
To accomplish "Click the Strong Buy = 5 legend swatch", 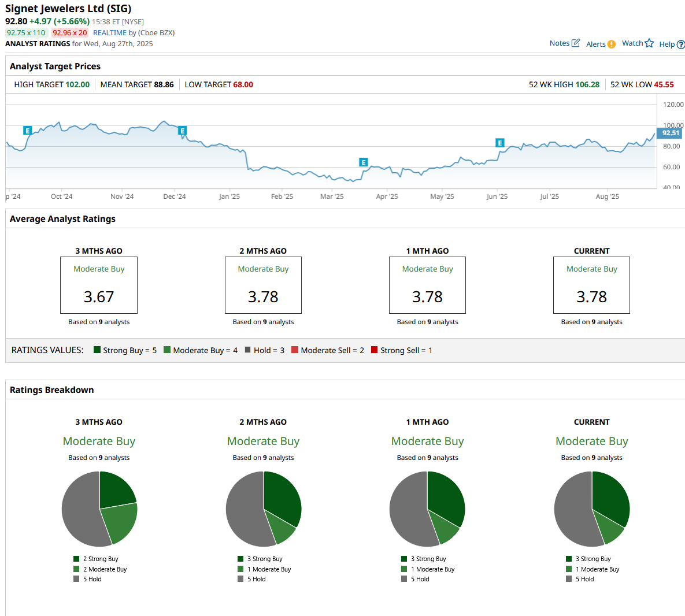I will [x=97, y=350].
